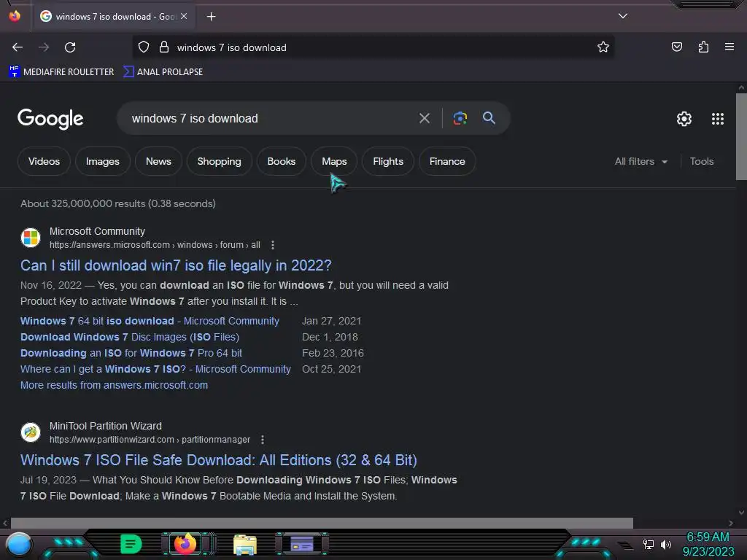Open Windows 7 ISO File Safe Download result
This screenshot has height=560, width=747.
[x=219, y=460]
